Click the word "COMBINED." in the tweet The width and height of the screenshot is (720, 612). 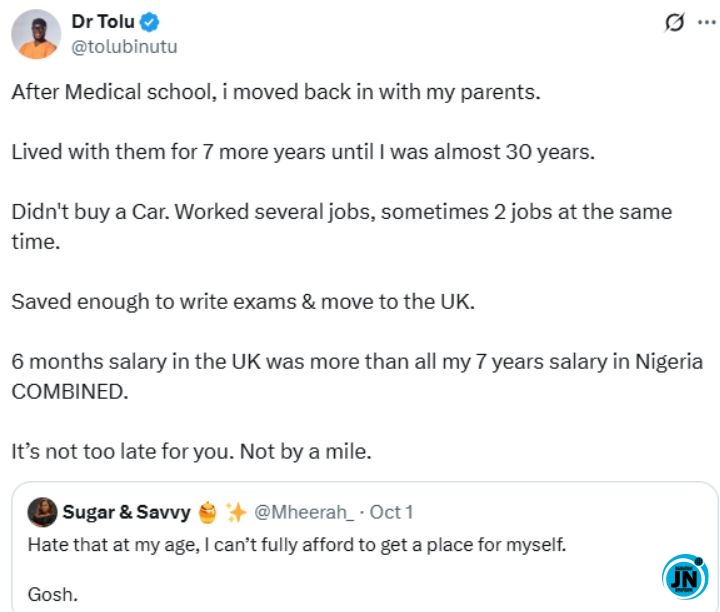(x=70, y=391)
